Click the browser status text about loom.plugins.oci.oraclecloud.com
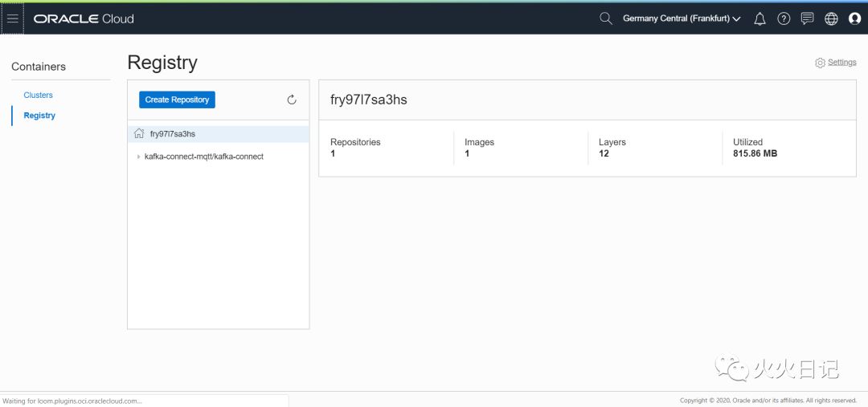The width and height of the screenshot is (868, 407). coord(72,401)
